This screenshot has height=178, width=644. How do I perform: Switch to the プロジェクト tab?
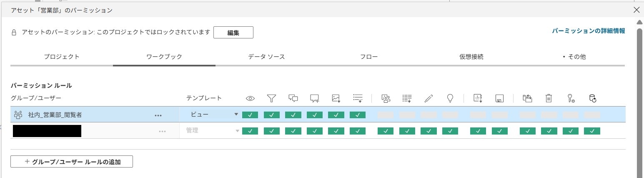62,57
